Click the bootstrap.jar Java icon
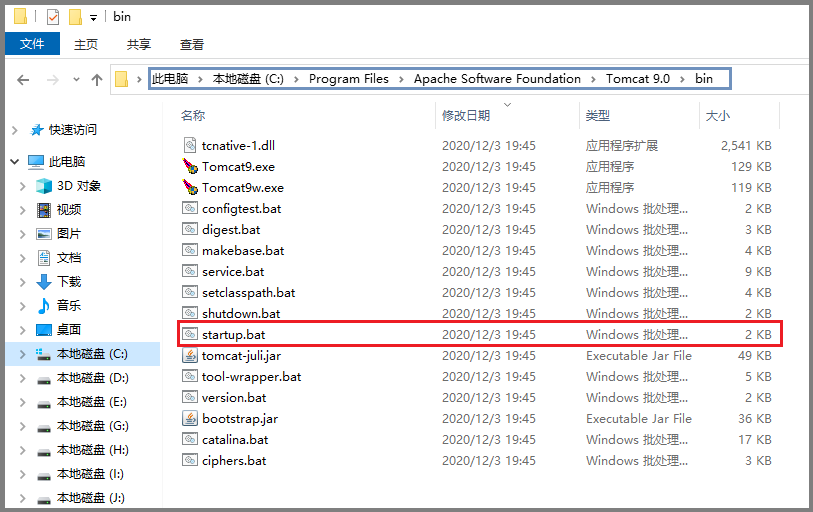The width and height of the screenshot is (813, 512). tap(190, 418)
